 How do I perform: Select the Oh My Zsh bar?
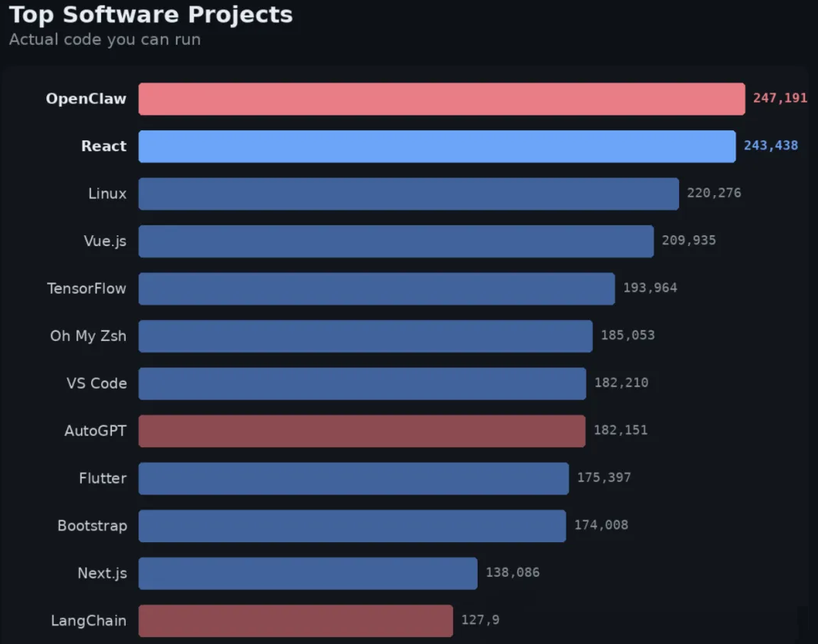point(365,335)
